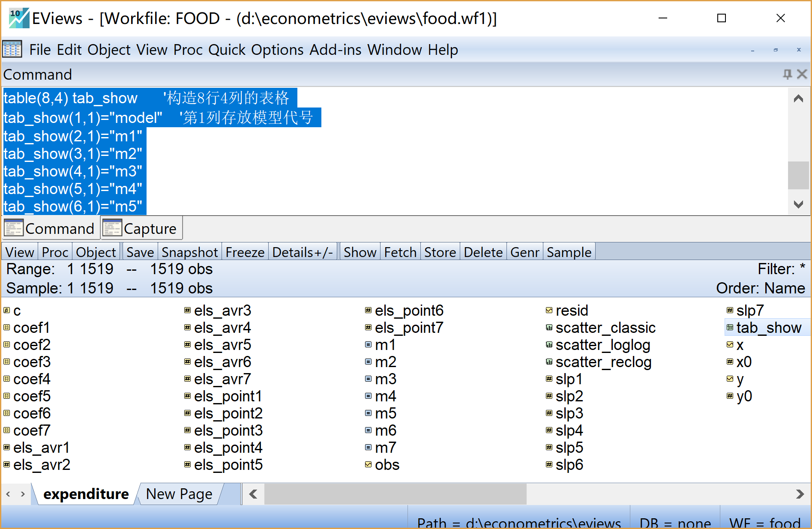Click the horizontal scrollbar thumb at bottom
Screen dimensions: 812x529
395,494
